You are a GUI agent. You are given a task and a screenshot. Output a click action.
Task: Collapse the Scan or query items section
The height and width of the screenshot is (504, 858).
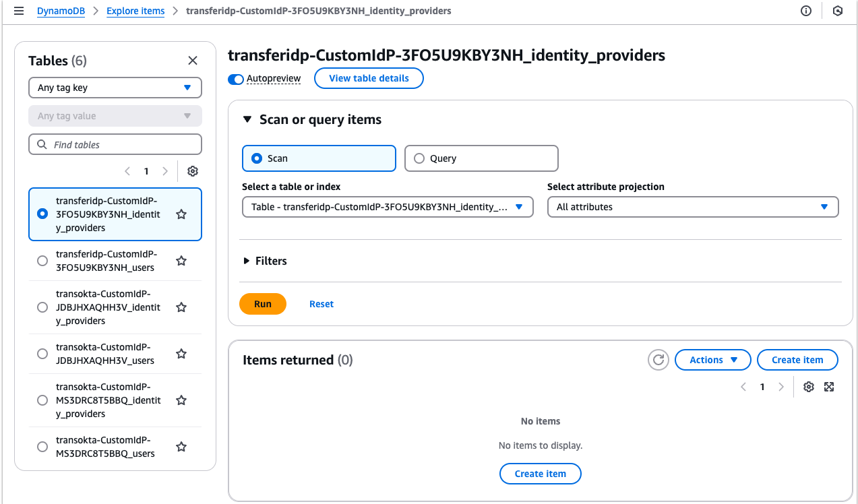point(247,119)
